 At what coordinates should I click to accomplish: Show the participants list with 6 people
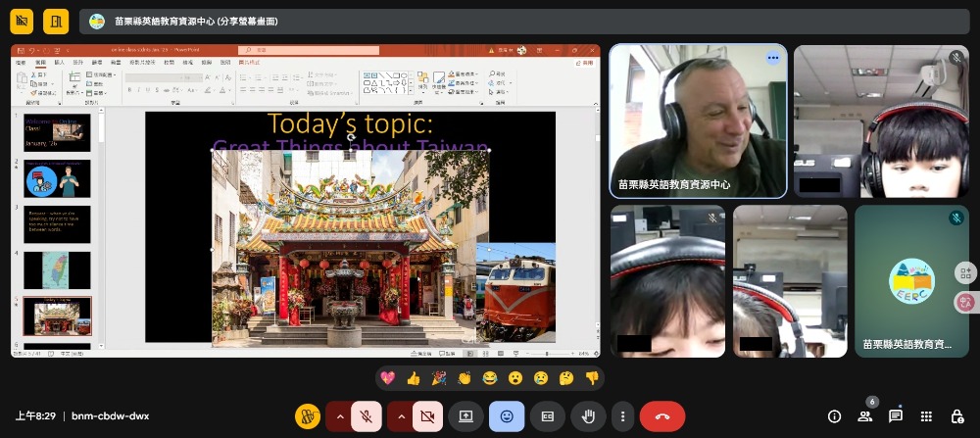point(865,416)
